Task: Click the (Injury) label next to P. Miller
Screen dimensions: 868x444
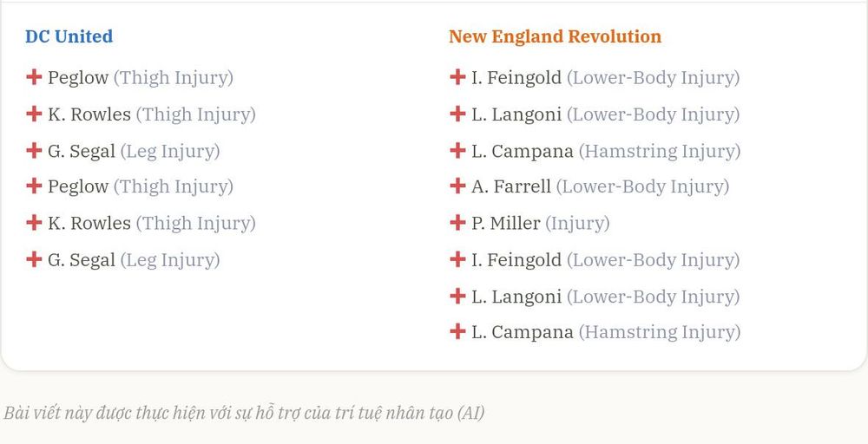Action: pyautogui.click(x=577, y=224)
